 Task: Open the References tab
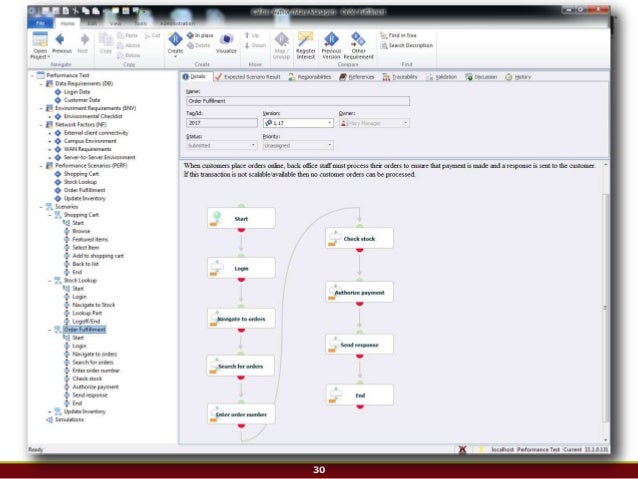click(x=357, y=77)
